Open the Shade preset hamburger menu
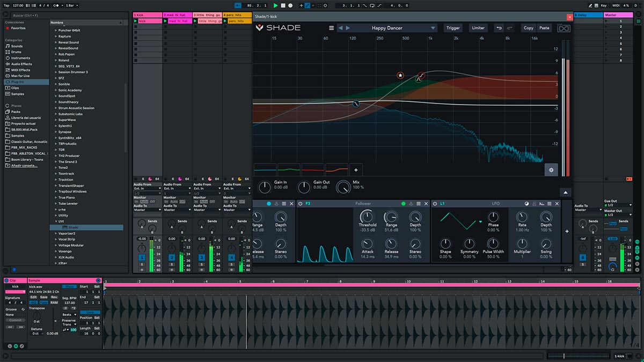This screenshot has width=644, height=362. (331, 28)
